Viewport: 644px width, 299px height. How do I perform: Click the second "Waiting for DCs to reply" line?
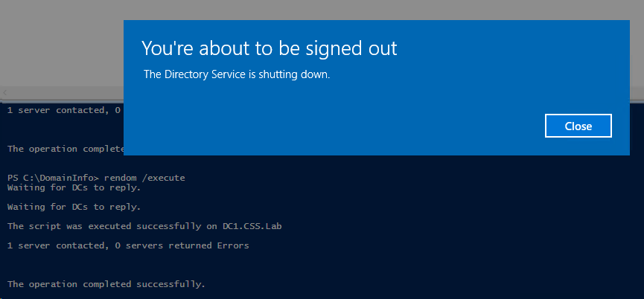[x=74, y=207]
